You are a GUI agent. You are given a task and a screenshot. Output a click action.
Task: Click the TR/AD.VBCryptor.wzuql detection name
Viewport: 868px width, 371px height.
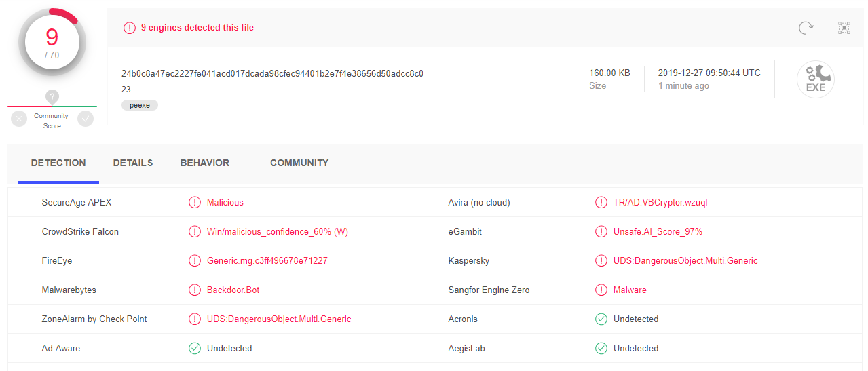(x=660, y=203)
